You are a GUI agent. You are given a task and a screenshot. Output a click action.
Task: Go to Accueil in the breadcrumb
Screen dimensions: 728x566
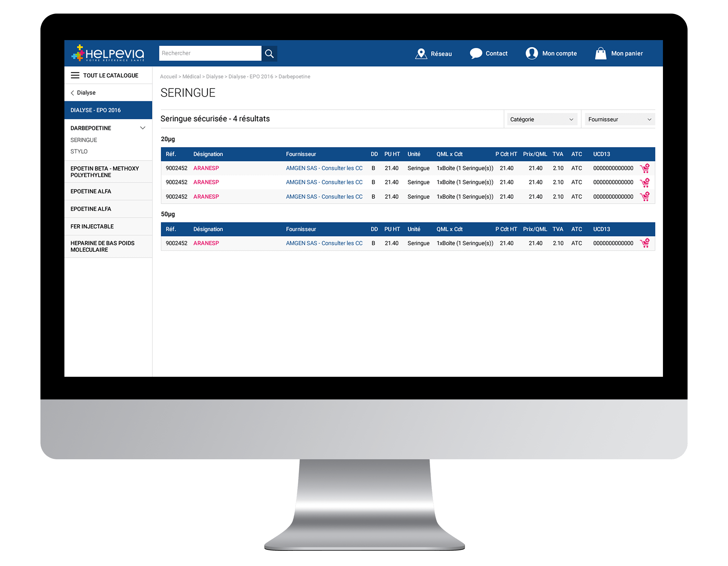pos(168,77)
